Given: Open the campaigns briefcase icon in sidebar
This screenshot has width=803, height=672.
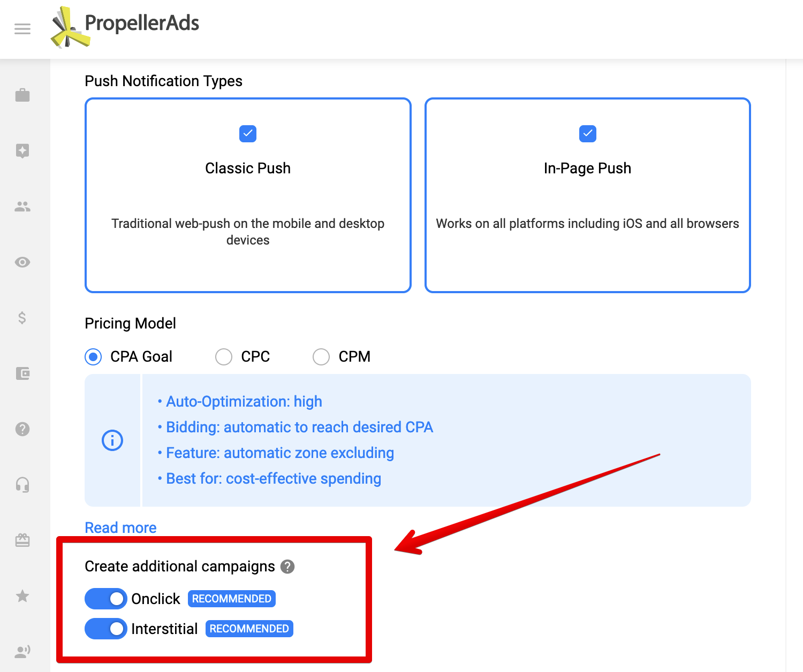Looking at the screenshot, I should pyautogui.click(x=22, y=95).
